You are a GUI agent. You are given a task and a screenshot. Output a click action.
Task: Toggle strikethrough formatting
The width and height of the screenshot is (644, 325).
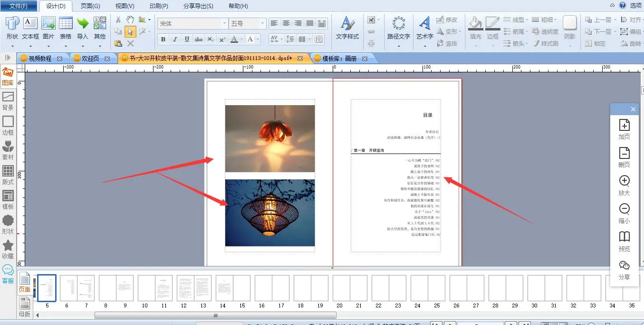pos(199,39)
